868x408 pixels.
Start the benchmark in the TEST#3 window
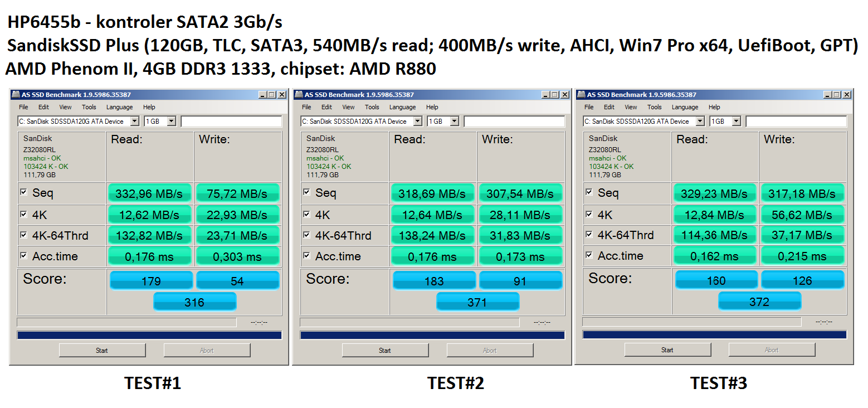tap(667, 350)
